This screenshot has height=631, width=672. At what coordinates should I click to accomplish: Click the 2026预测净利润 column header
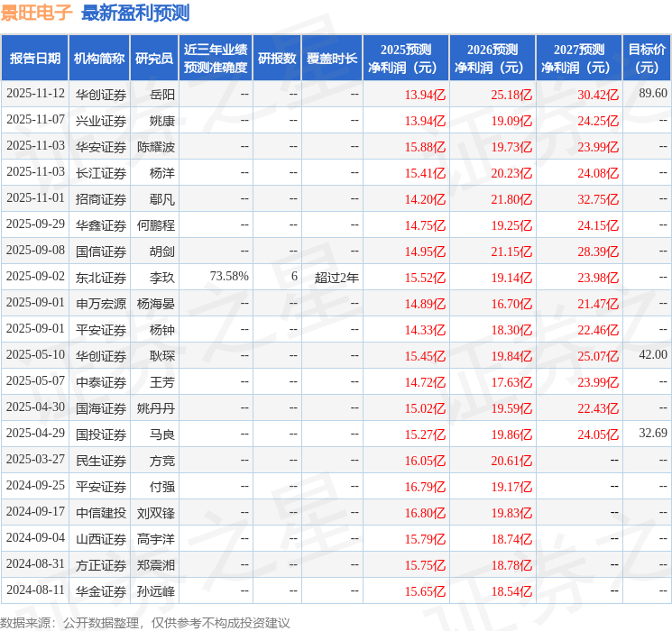(x=492, y=59)
